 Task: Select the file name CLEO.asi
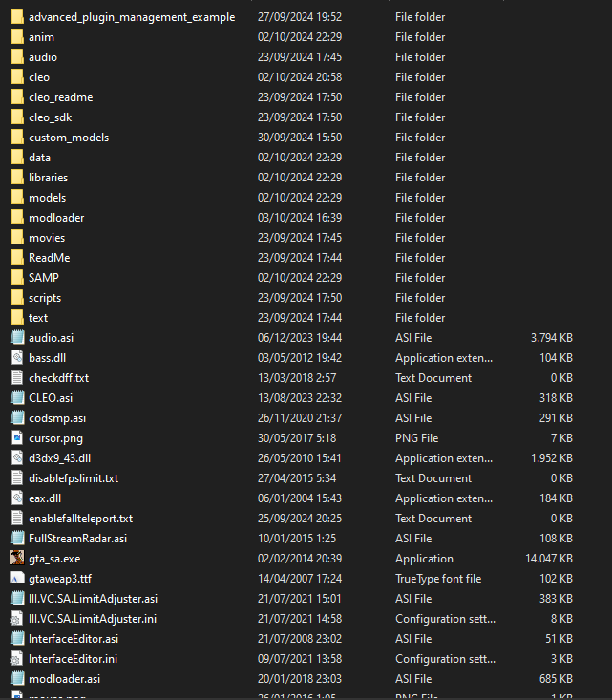[51, 398]
